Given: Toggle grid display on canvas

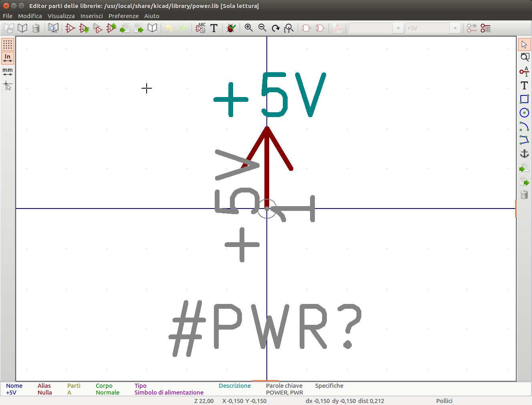Looking at the screenshot, I should coord(8,45).
